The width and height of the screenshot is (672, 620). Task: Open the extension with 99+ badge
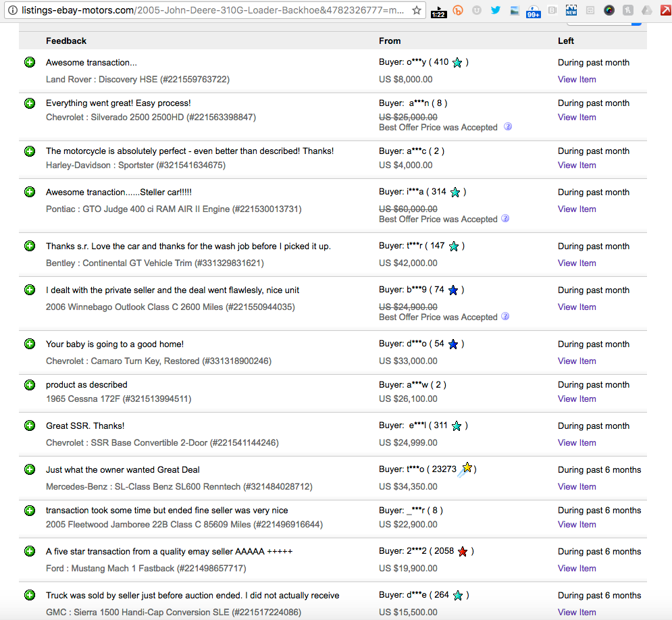click(x=533, y=11)
